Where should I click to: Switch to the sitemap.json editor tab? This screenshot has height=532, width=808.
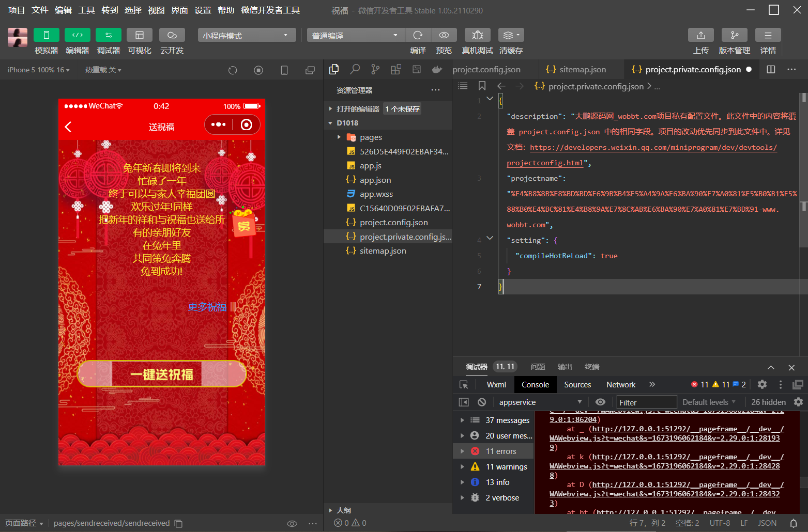click(x=582, y=69)
